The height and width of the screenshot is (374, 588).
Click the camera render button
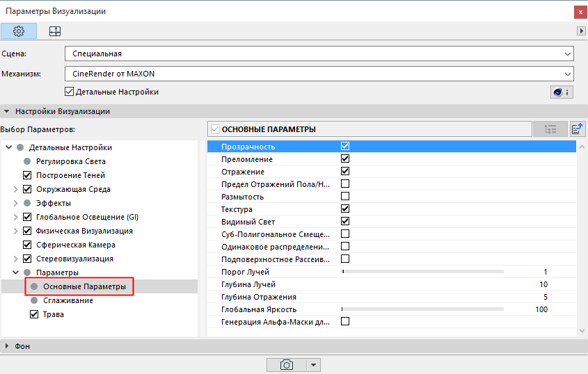pos(287,365)
